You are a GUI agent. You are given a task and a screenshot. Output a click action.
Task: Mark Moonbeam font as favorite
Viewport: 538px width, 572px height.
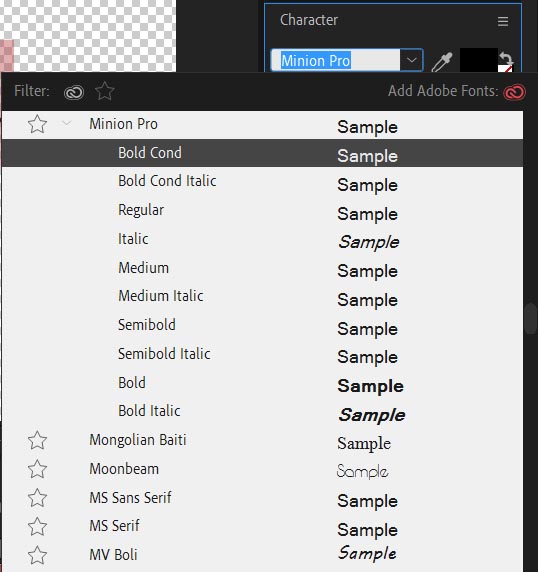(37, 469)
